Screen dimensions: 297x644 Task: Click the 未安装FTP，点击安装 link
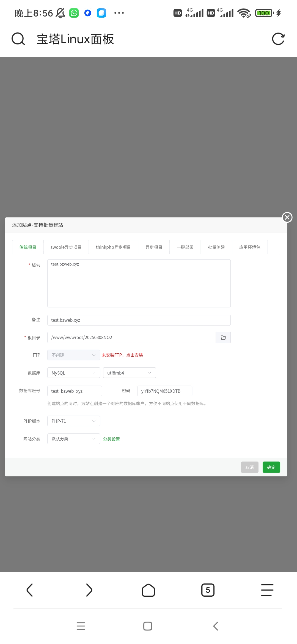click(x=122, y=355)
